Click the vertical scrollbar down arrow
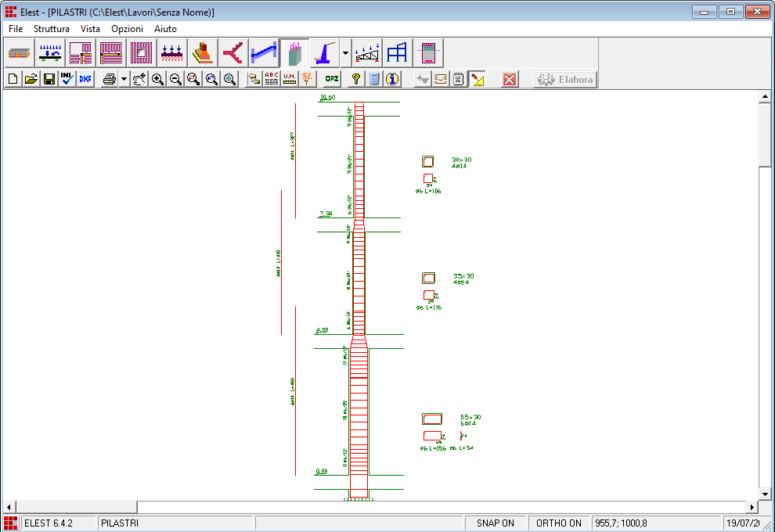The height and width of the screenshot is (532, 775). (765, 494)
